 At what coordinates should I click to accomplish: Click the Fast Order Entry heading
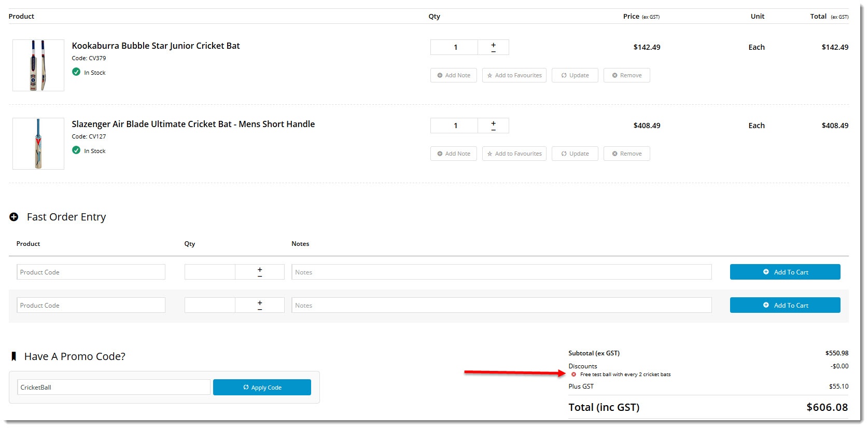[x=66, y=217]
